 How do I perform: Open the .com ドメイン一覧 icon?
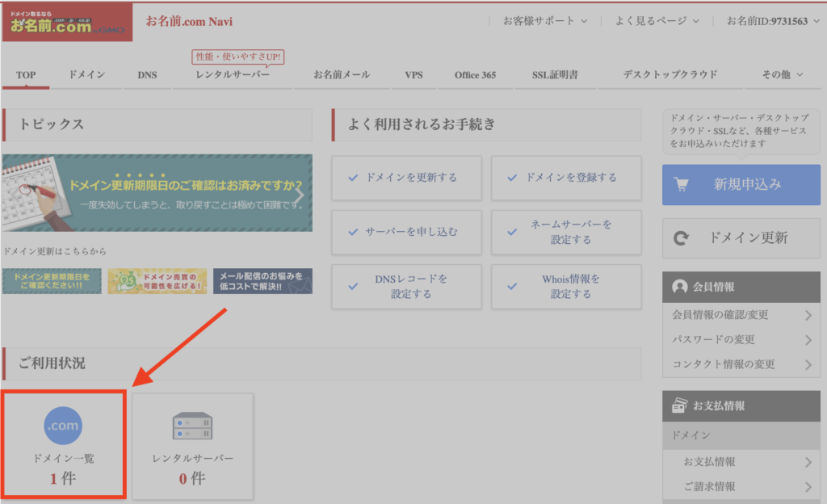(x=63, y=426)
